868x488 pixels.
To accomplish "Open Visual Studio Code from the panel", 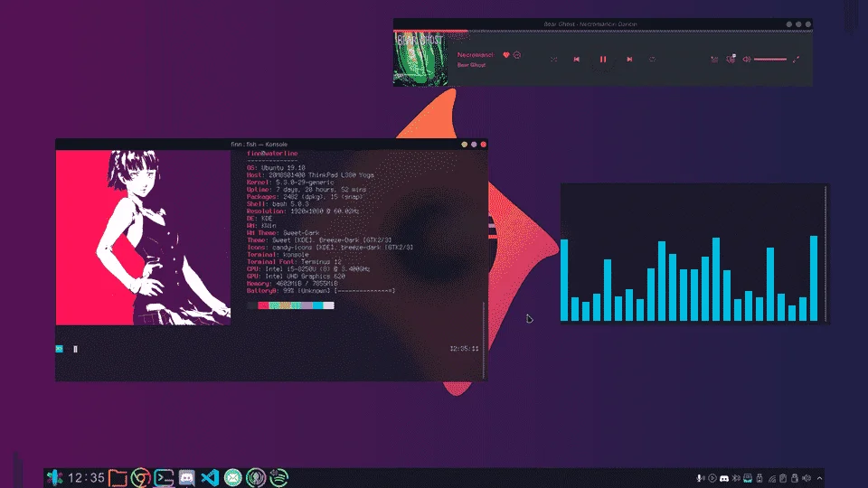I will coord(210,477).
